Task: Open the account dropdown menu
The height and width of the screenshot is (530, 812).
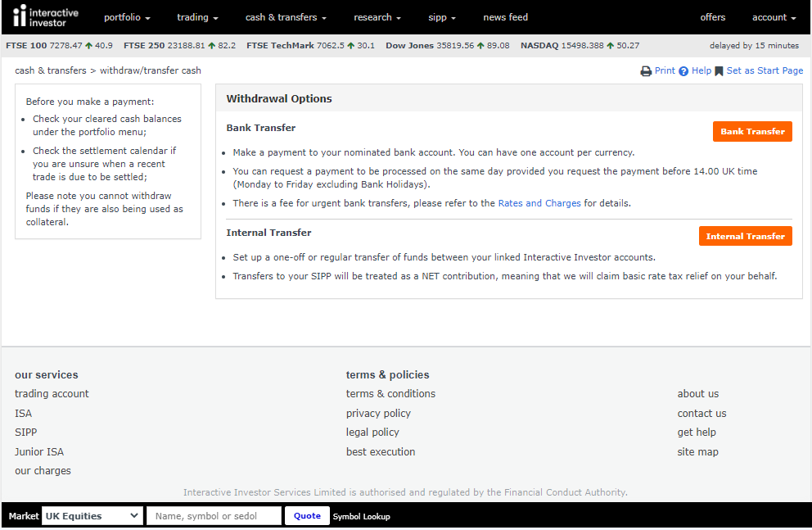Action: click(774, 17)
